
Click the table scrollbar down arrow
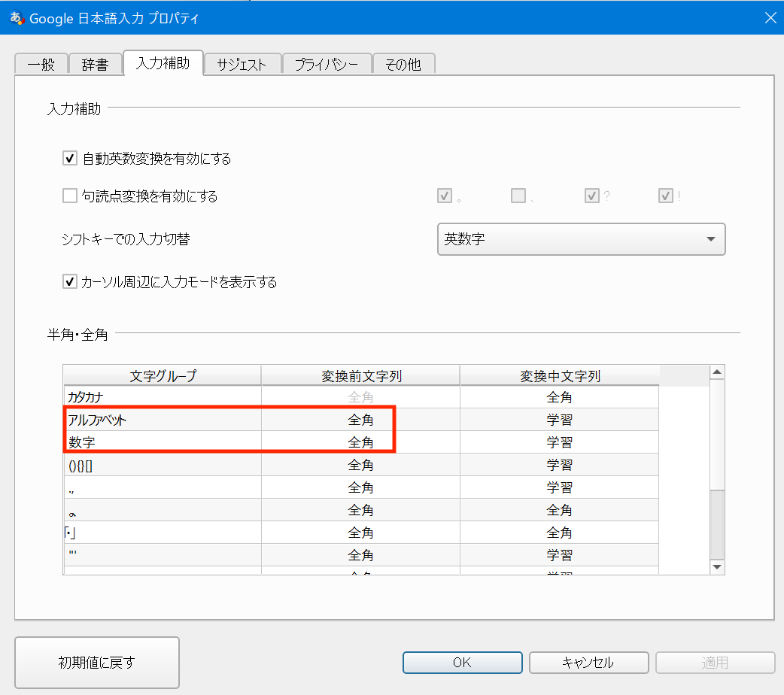click(717, 567)
